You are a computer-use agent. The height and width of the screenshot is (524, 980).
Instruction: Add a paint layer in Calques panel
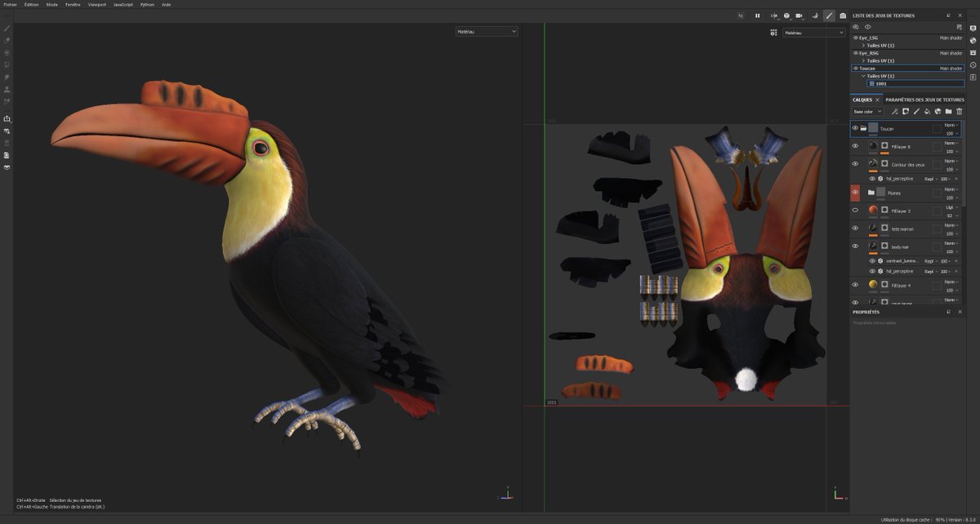point(916,112)
